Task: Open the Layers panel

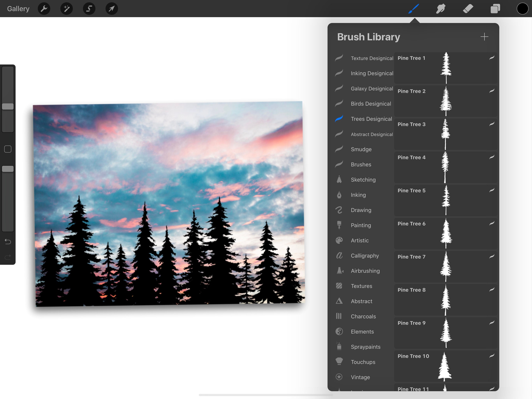Action: pos(495,8)
